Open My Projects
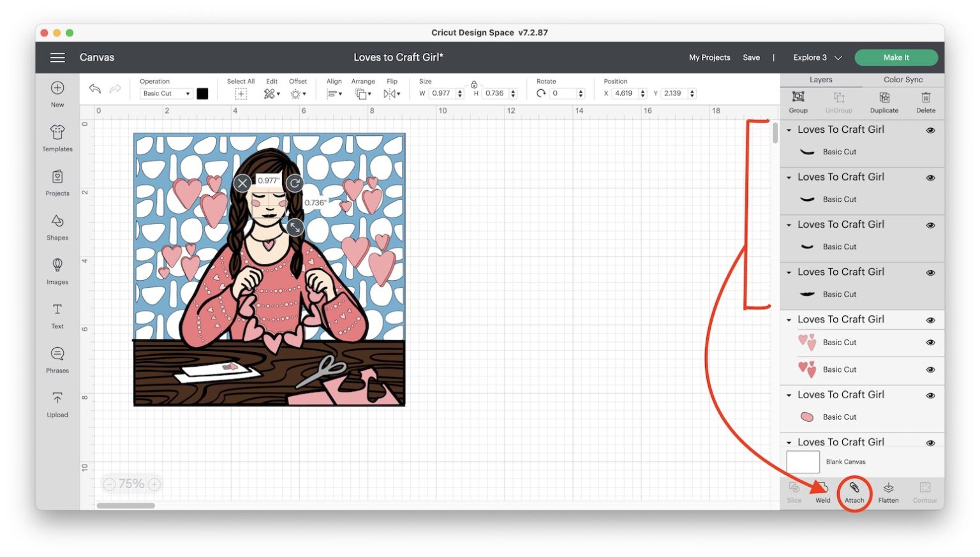 pyautogui.click(x=709, y=57)
